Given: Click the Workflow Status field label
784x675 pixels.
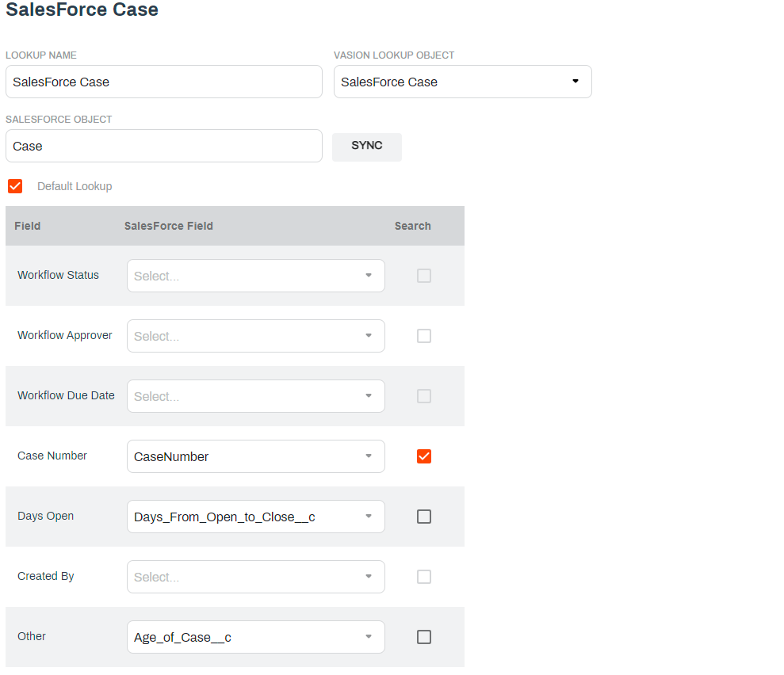Looking at the screenshot, I should click(x=58, y=275).
